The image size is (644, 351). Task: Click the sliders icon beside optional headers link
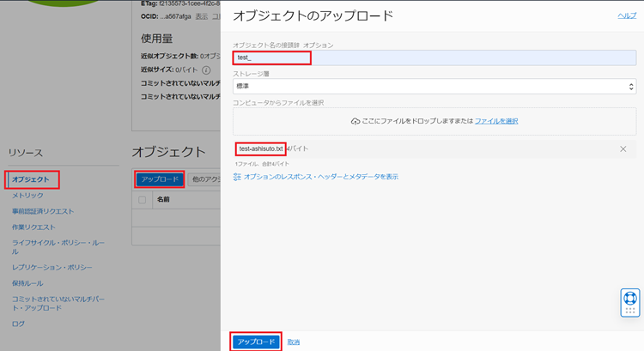[x=238, y=177]
